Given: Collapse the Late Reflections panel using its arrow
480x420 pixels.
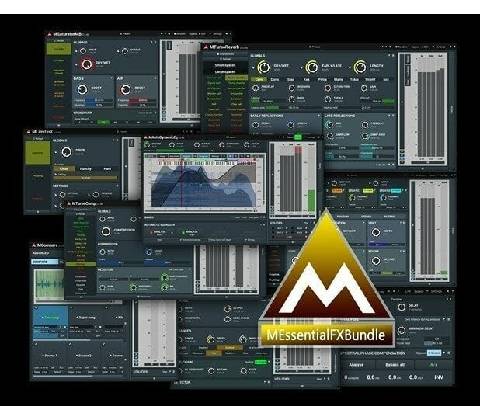Looking at the screenshot, I should [x=388, y=116].
